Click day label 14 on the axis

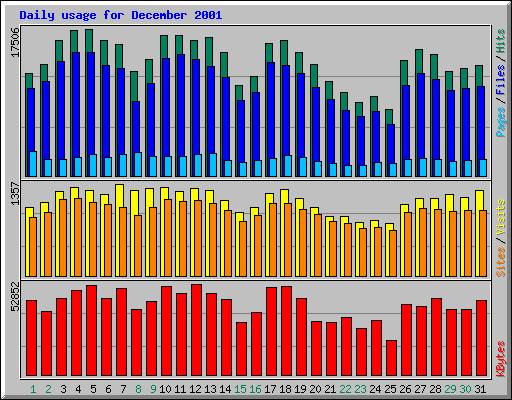(x=225, y=389)
